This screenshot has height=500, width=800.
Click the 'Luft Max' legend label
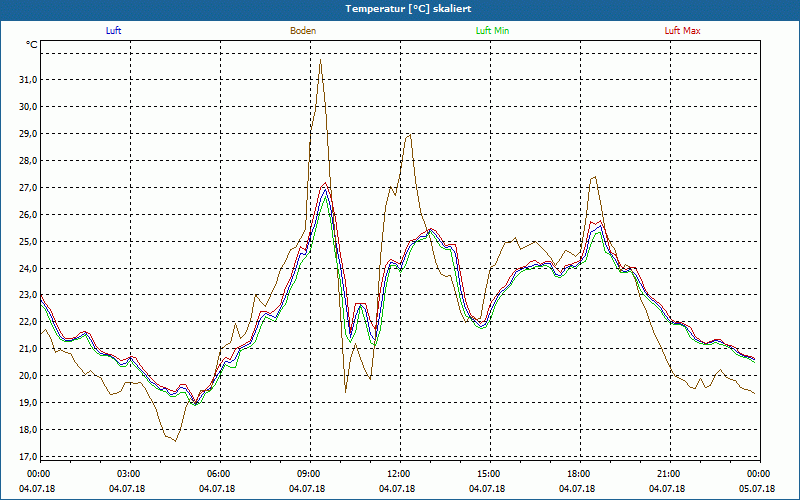pos(682,31)
